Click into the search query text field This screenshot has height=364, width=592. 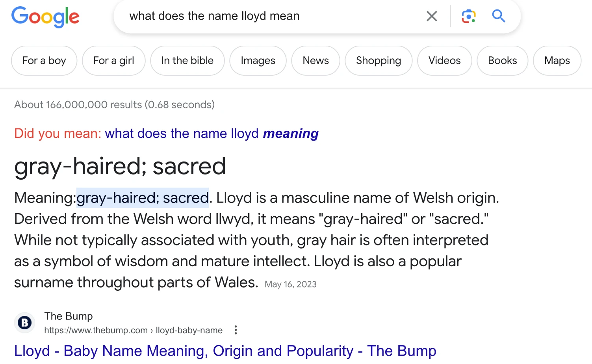(268, 16)
